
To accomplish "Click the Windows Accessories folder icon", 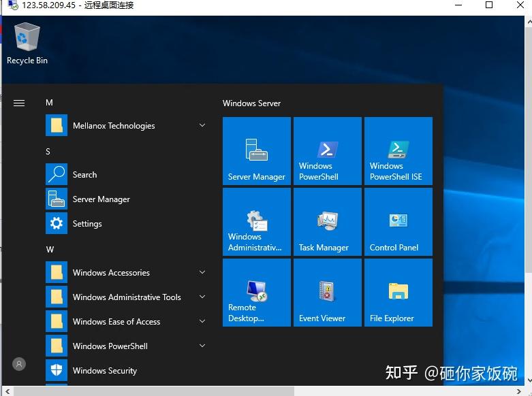I will click(x=57, y=272).
